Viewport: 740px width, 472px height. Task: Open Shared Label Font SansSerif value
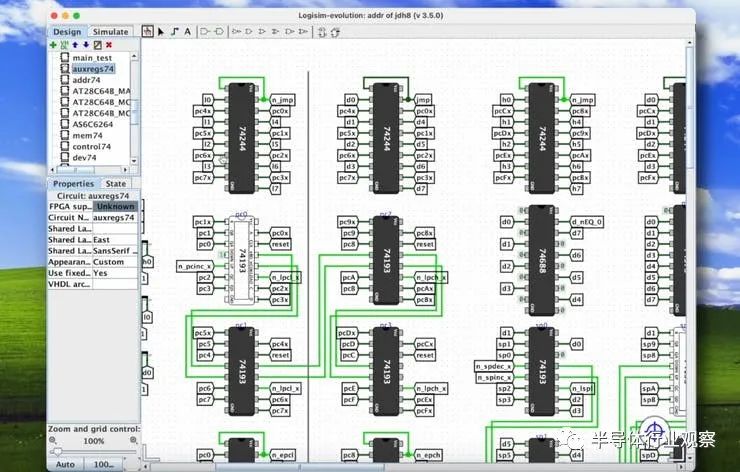point(115,251)
